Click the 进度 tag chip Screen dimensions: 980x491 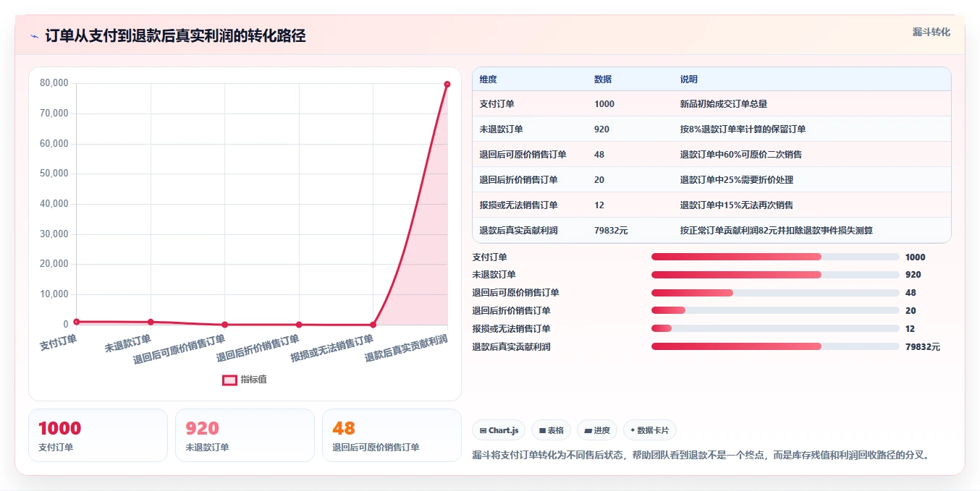point(597,430)
